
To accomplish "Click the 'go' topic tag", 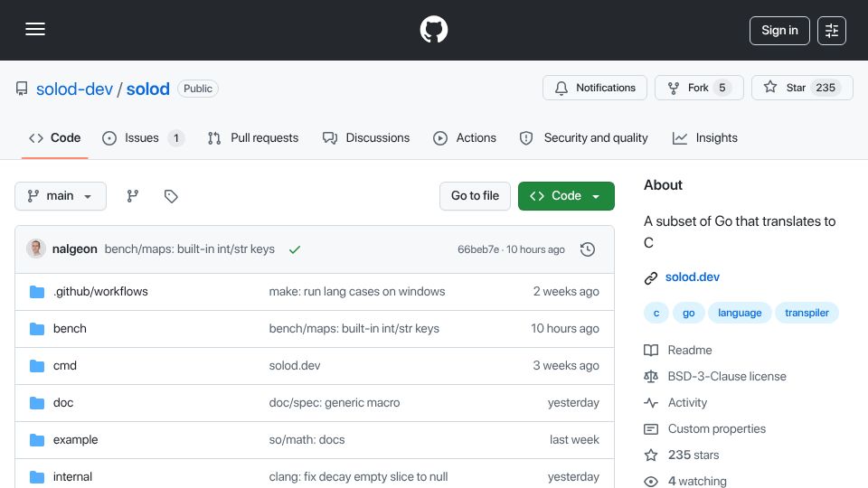I will click(x=688, y=313).
